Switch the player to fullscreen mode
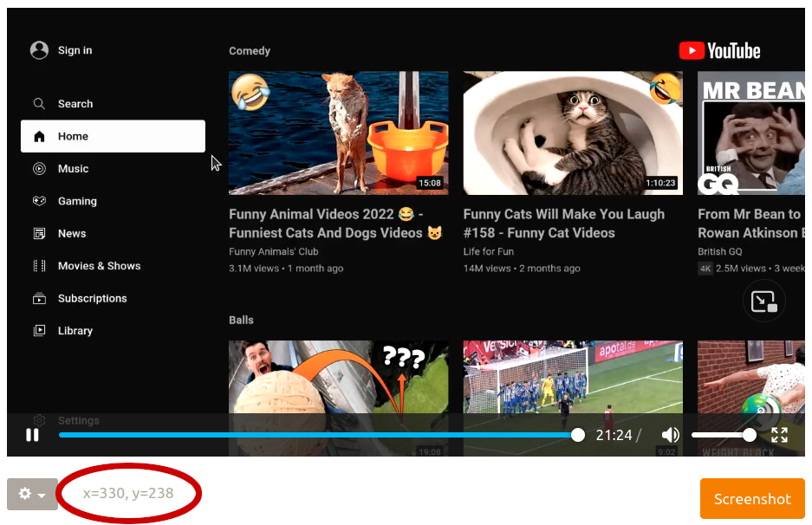This screenshot has width=812, height=525. [779, 435]
